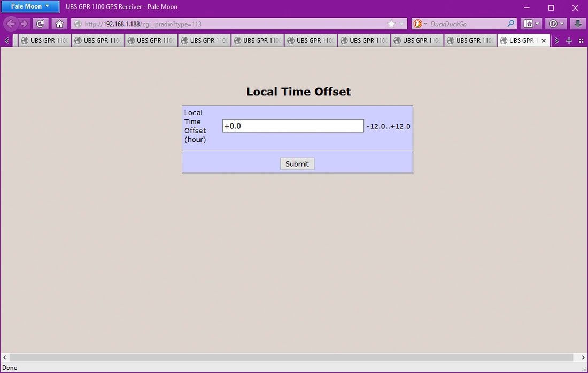Click the horizontal scrollbar thumb
This screenshot has width=588, height=373.
point(291,357)
